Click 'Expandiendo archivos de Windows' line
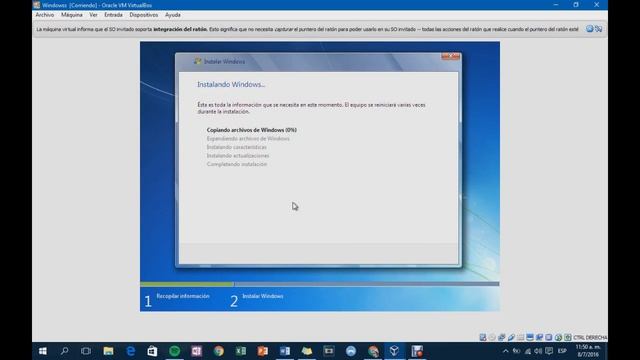 (248, 138)
